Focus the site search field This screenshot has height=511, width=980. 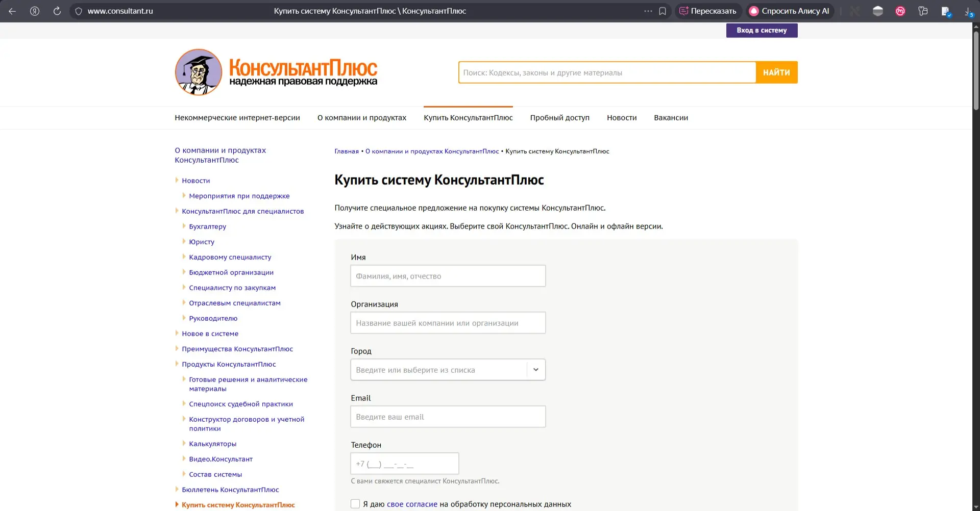point(607,72)
